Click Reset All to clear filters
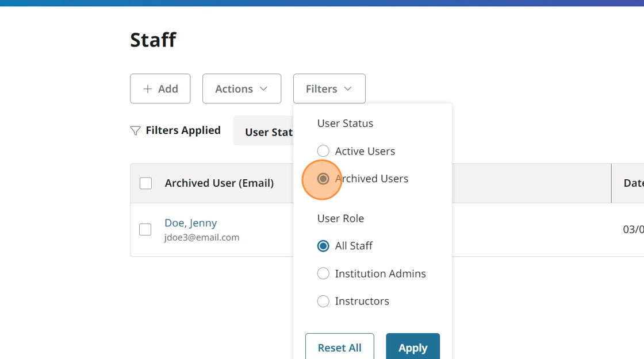The height and width of the screenshot is (359, 644). click(x=339, y=347)
